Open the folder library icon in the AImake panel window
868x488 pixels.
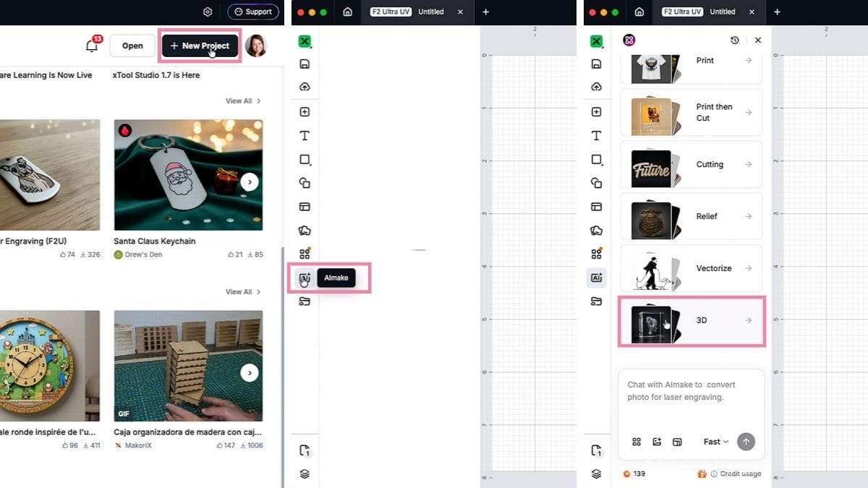pos(596,301)
